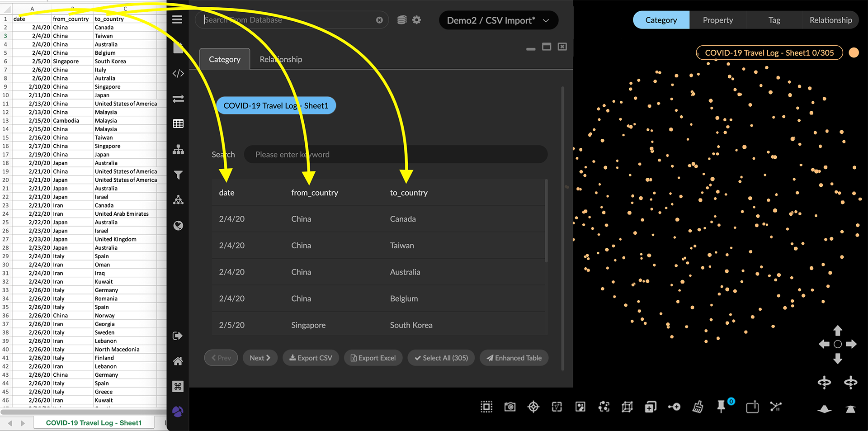
Task: Open the globe map icon in sidebar
Action: click(x=178, y=226)
